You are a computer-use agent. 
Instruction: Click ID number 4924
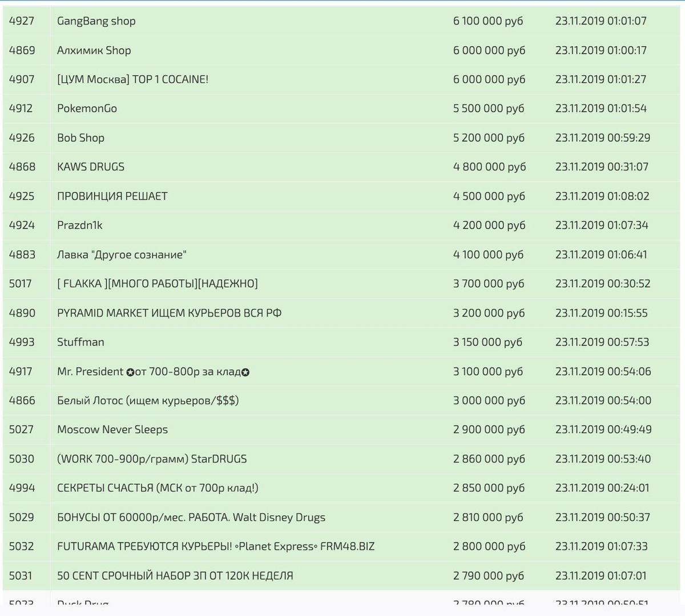coord(22,225)
